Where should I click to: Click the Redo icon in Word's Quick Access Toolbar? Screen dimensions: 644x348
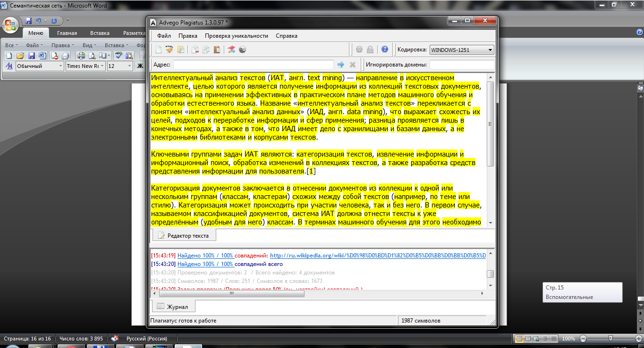coord(54,21)
